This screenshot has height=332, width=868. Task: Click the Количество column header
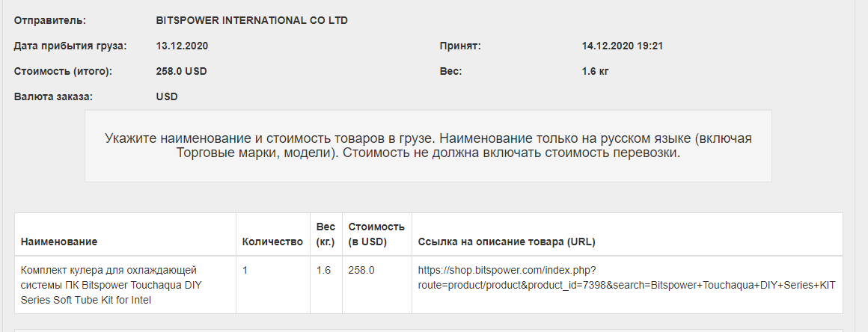[x=272, y=242]
